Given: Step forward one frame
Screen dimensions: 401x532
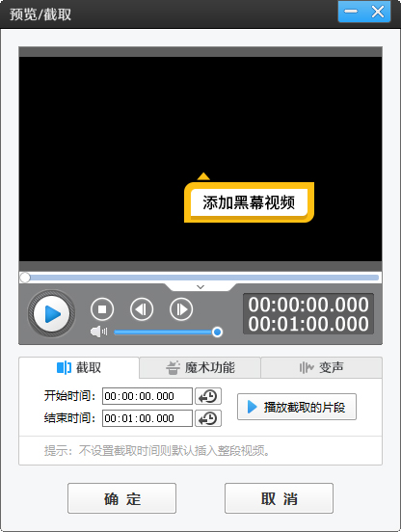Looking at the screenshot, I should (181, 309).
